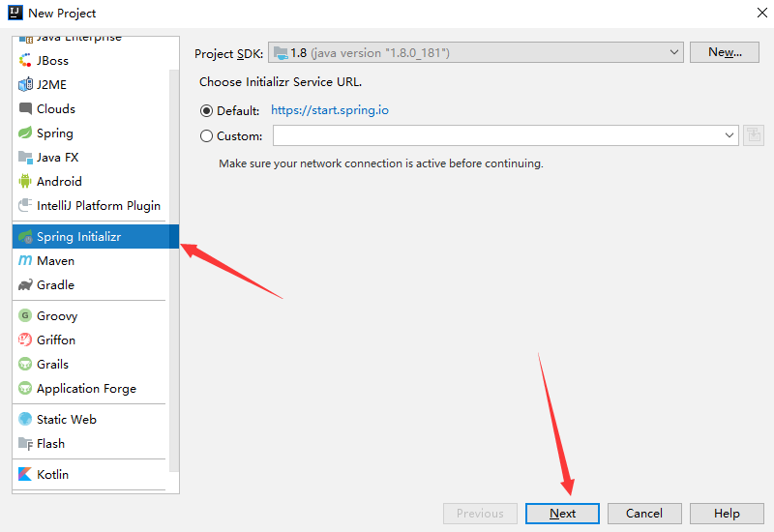The width and height of the screenshot is (774, 532).
Task: Close the New Project dialog
Action: (x=762, y=13)
